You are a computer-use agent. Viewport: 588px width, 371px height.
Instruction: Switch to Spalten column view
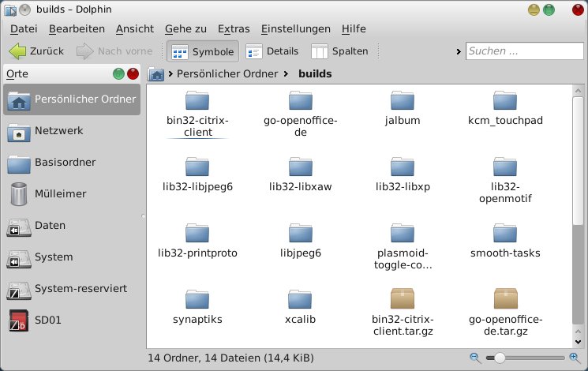tap(339, 51)
